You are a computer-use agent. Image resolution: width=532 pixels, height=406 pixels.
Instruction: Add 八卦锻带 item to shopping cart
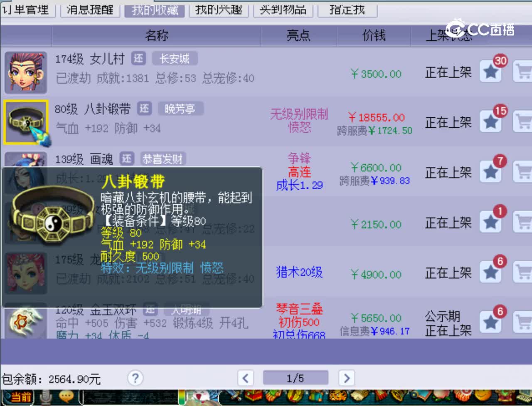(x=523, y=122)
